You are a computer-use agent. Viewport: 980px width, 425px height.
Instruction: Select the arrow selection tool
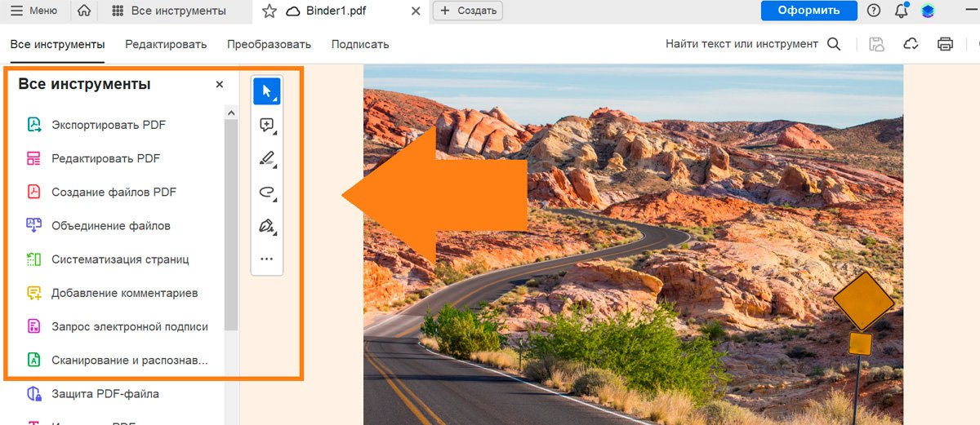click(267, 91)
